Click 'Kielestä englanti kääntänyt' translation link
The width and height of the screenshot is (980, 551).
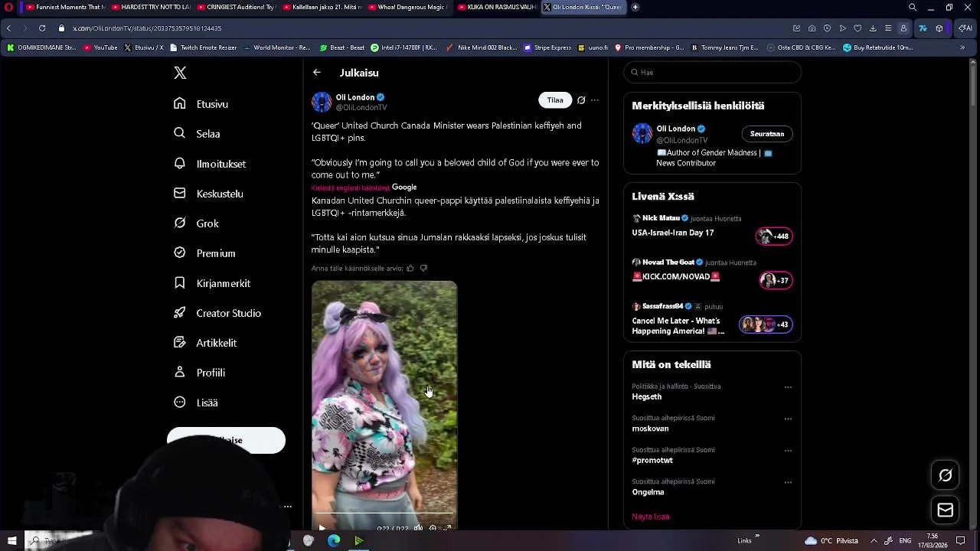[351, 187]
